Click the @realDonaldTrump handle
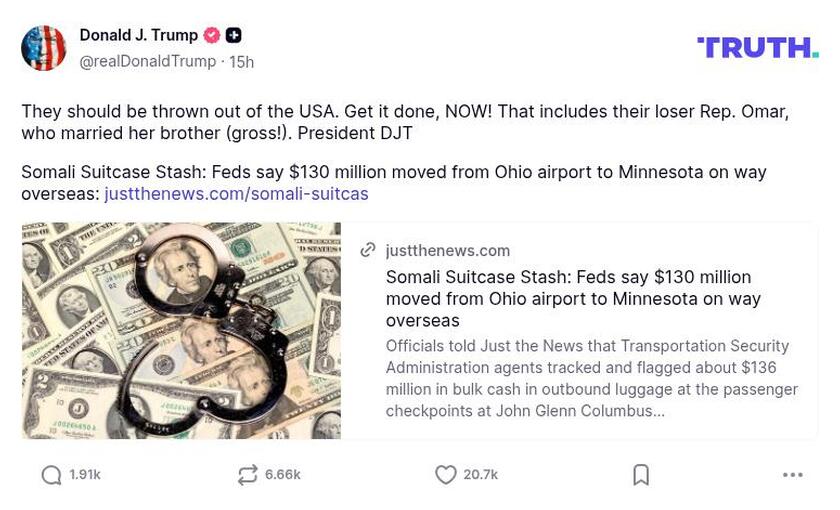Image resolution: width=840 pixels, height=510 pixels. [147, 62]
